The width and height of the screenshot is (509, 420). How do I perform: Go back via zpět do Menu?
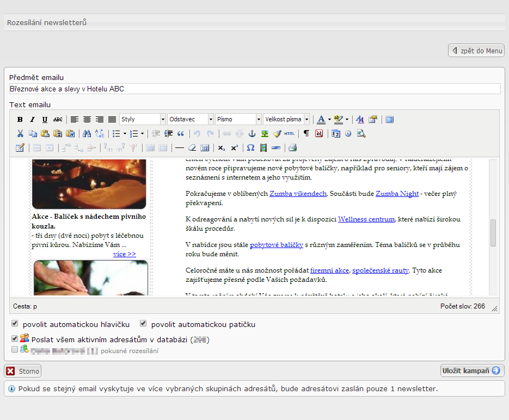(x=476, y=51)
